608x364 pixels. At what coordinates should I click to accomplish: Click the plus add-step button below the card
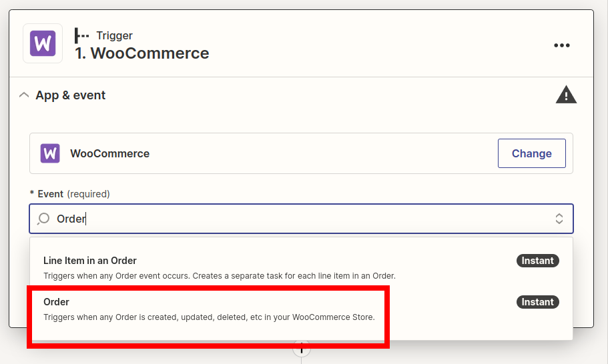click(x=301, y=348)
